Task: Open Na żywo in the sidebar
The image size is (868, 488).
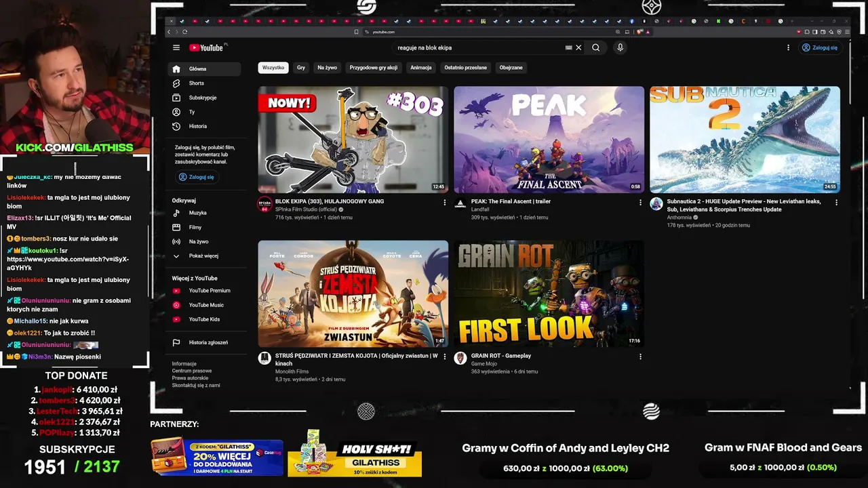Action: click(204, 241)
